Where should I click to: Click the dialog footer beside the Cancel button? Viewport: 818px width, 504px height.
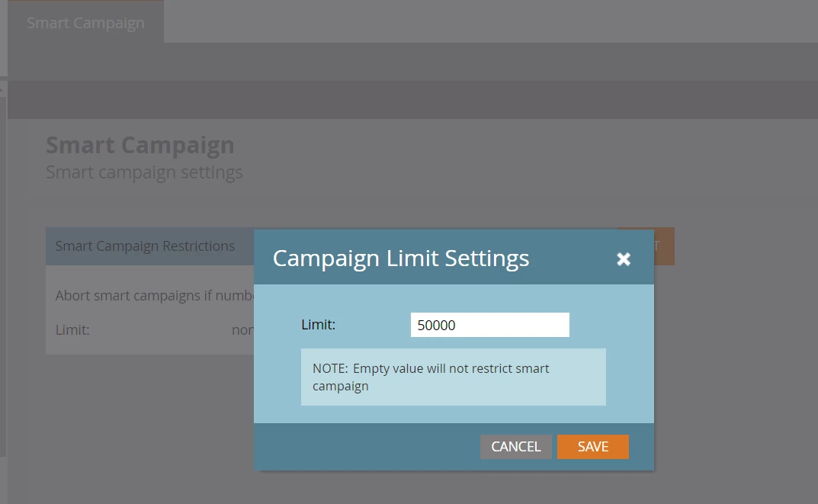pos(367,447)
